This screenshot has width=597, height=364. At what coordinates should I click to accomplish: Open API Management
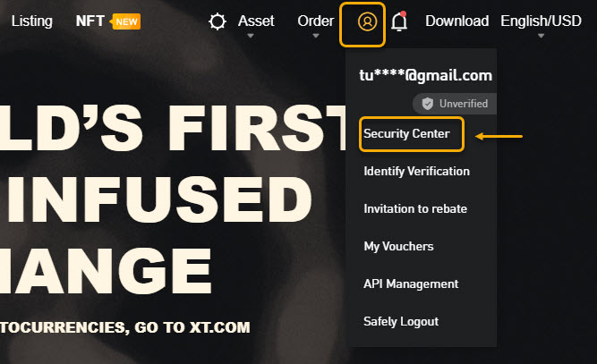[411, 284]
